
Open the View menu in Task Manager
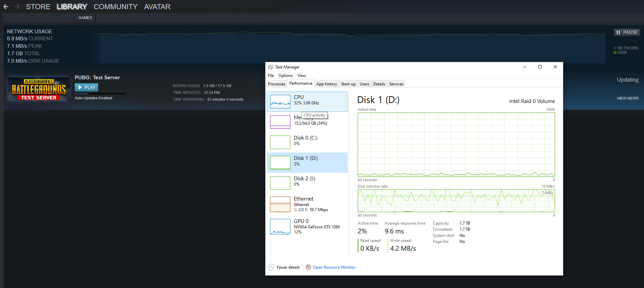(302, 76)
